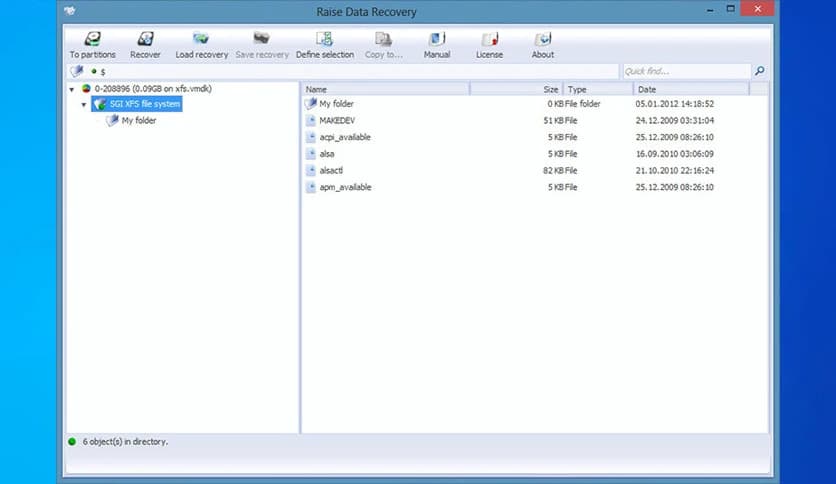Sort the list by Name column
The width and height of the screenshot is (836, 484).
pos(385,89)
